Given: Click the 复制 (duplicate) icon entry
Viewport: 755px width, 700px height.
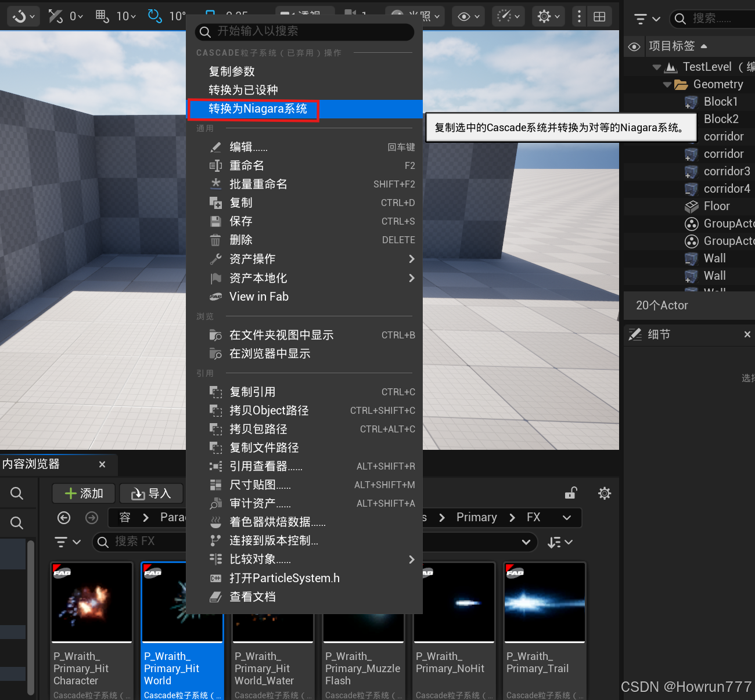Looking at the screenshot, I should click(x=216, y=203).
